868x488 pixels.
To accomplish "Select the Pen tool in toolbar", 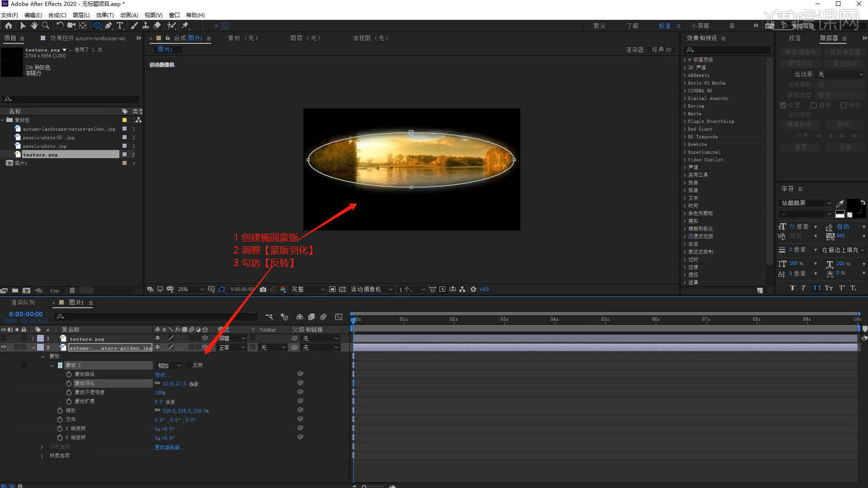I will [x=108, y=26].
